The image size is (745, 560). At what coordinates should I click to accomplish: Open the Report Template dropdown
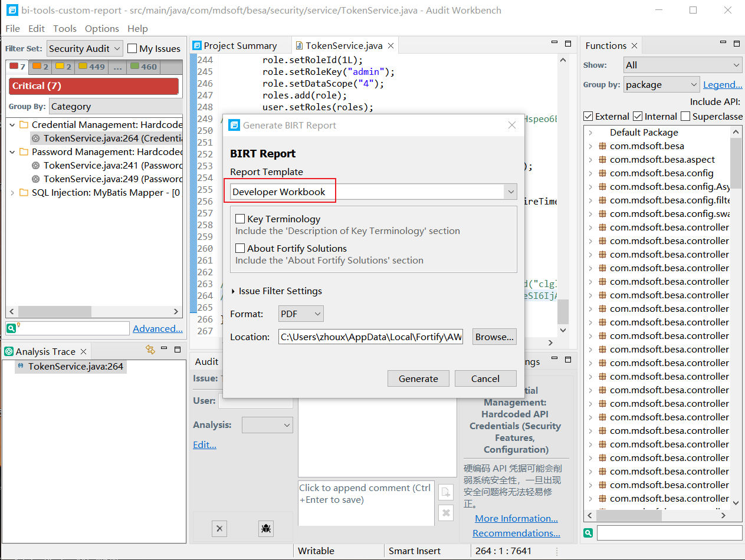373,192
